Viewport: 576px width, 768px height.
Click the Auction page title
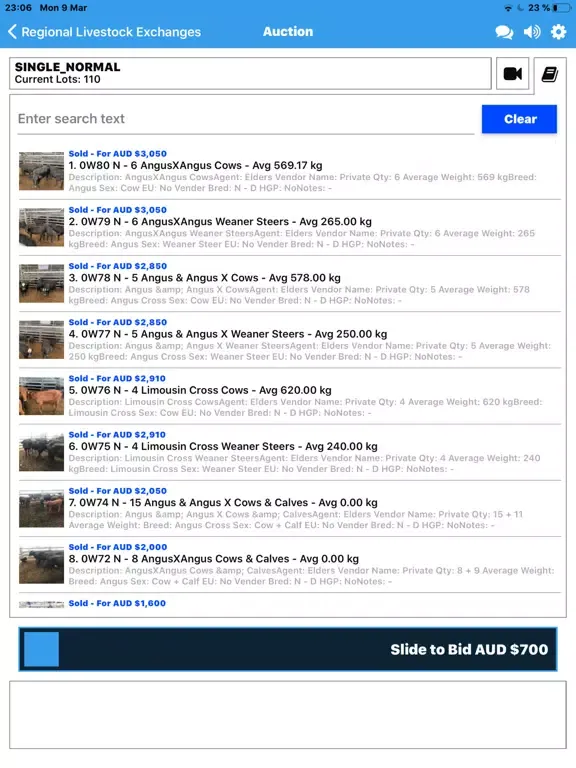point(288,32)
